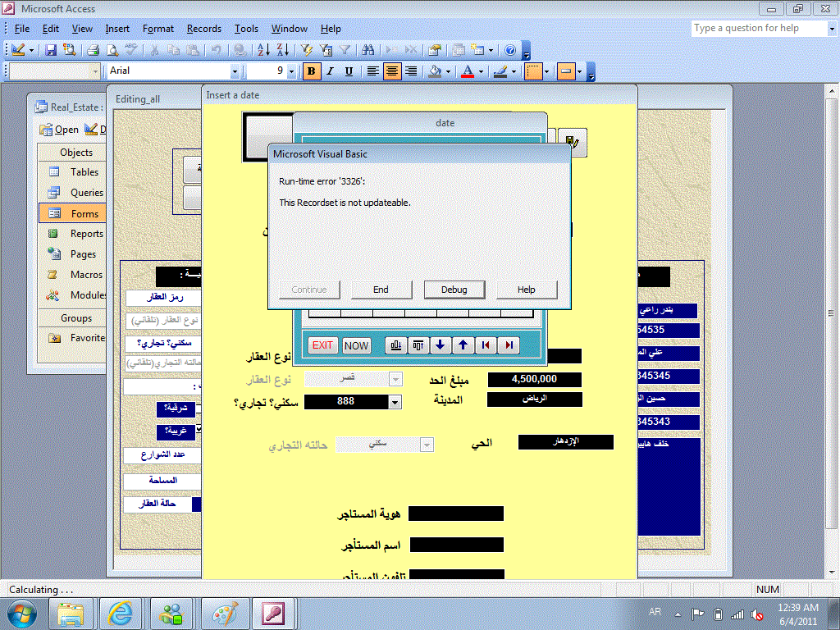840x630 pixels.
Task: Open the Insert menu
Action: [x=117, y=29]
